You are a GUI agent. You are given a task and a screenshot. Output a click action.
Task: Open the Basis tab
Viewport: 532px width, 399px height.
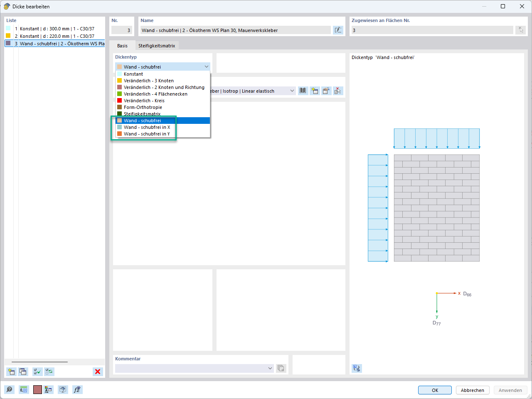click(122, 46)
